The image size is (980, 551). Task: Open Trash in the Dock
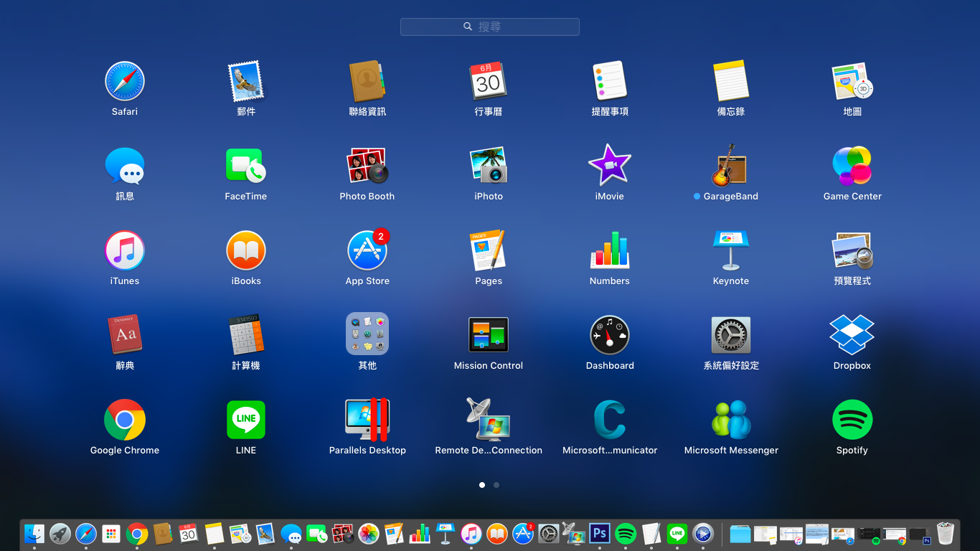click(946, 533)
